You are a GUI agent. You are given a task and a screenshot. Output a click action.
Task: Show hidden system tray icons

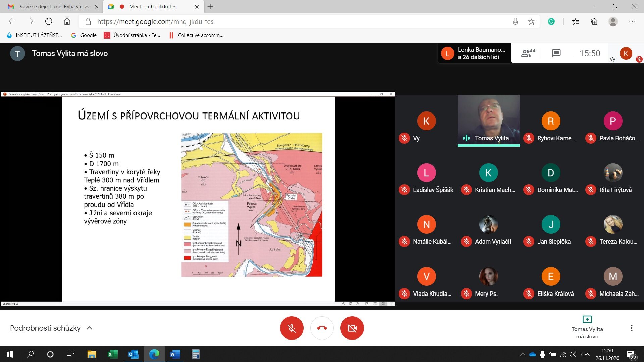pos(522,354)
